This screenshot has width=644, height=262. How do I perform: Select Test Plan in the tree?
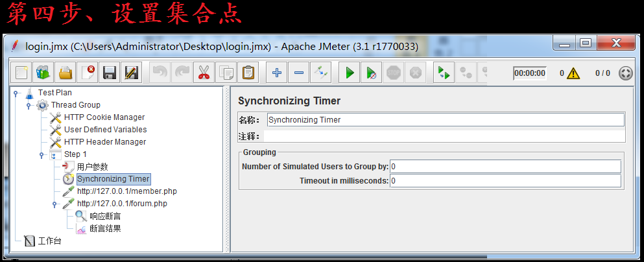coord(54,92)
